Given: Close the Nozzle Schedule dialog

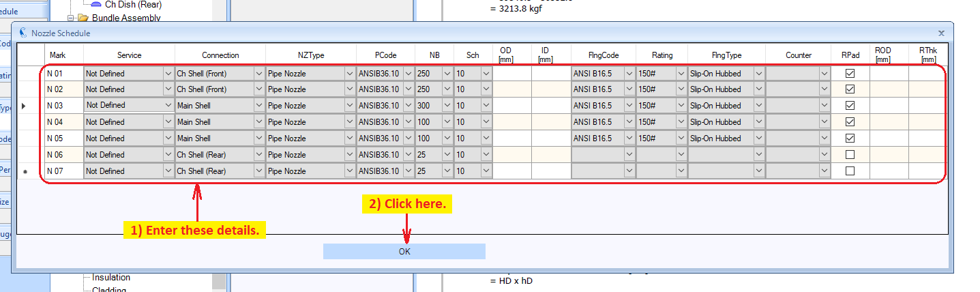Looking at the screenshot, I should click(x=941, y=33).
